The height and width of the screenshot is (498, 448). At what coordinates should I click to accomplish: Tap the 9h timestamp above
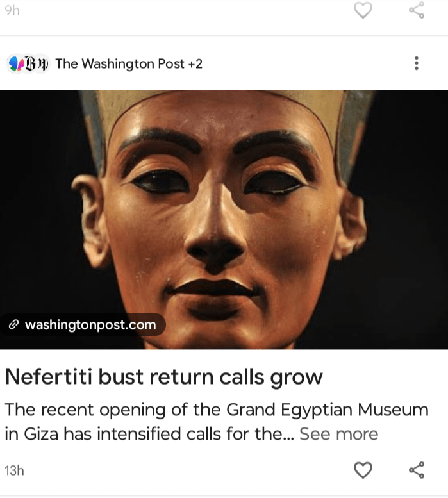click(12, 10)
